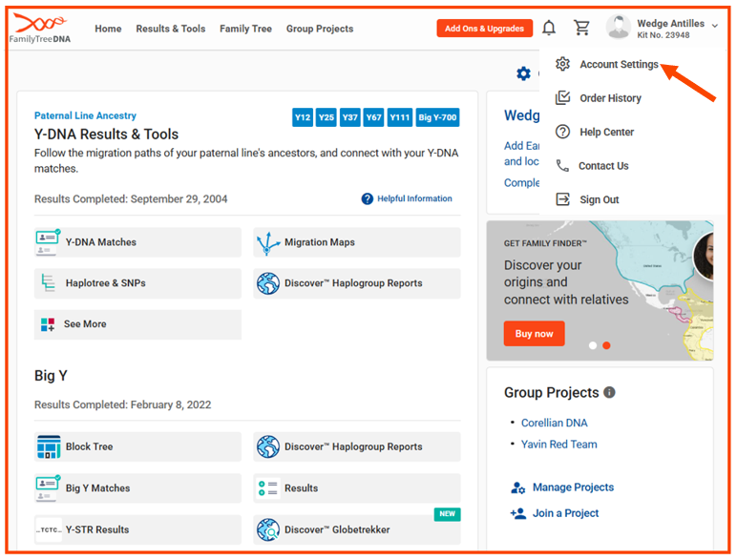
Task: Click the Results list icon
Action: 268,488
